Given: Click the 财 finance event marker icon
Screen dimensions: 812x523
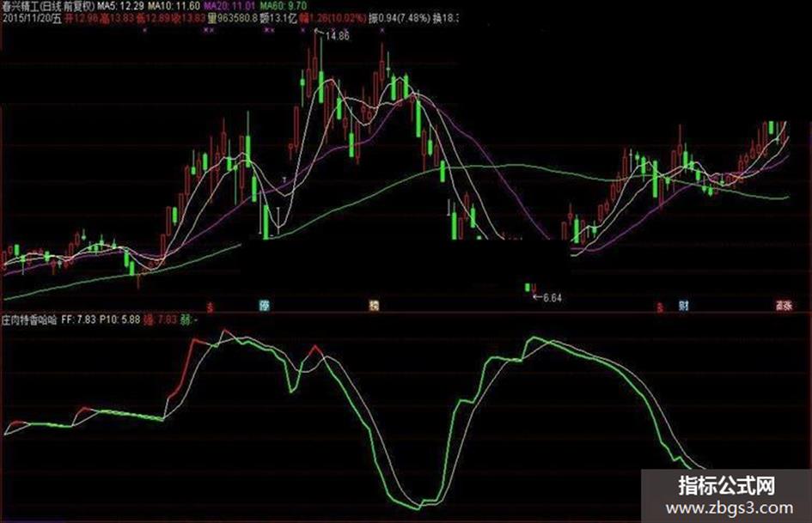Looking at the screenshot, I should (x=684, y=306).
